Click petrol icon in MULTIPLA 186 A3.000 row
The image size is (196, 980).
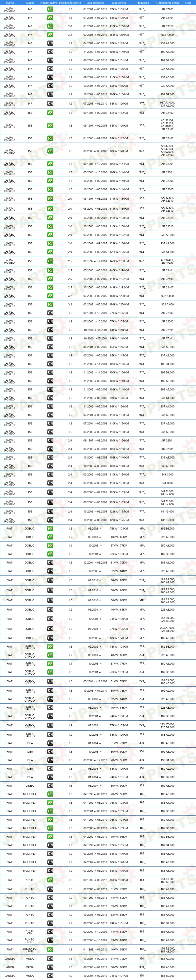click(x=50, y=794)
